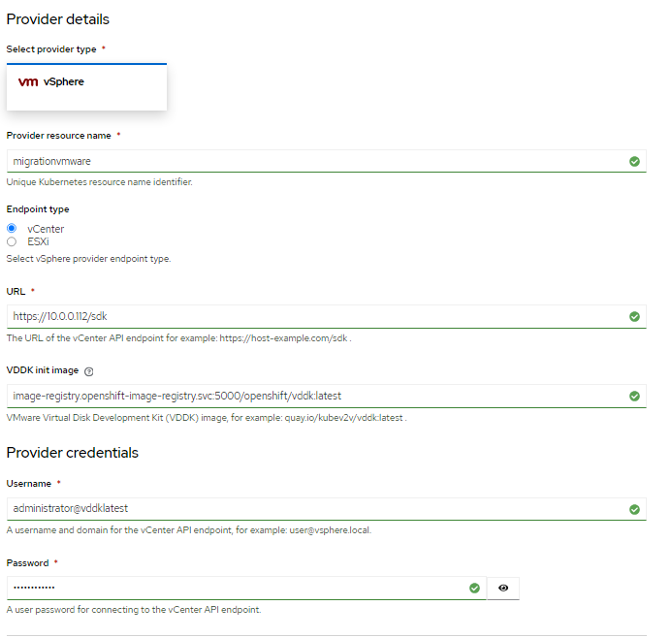Click the vCenter option label text
Screen dimensions: 672x638
46,228
